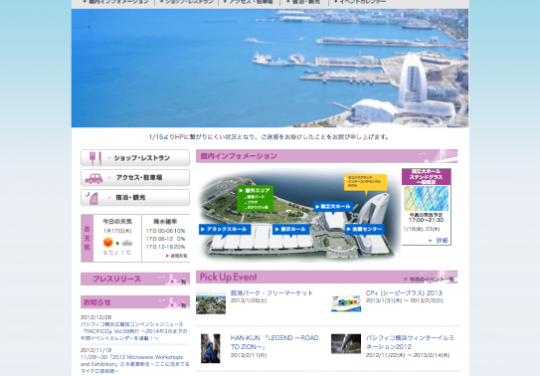Click the 降水確率 heading text
This screenshot has width=540, height=376.
pyautogui.click(x=165, y=221)
